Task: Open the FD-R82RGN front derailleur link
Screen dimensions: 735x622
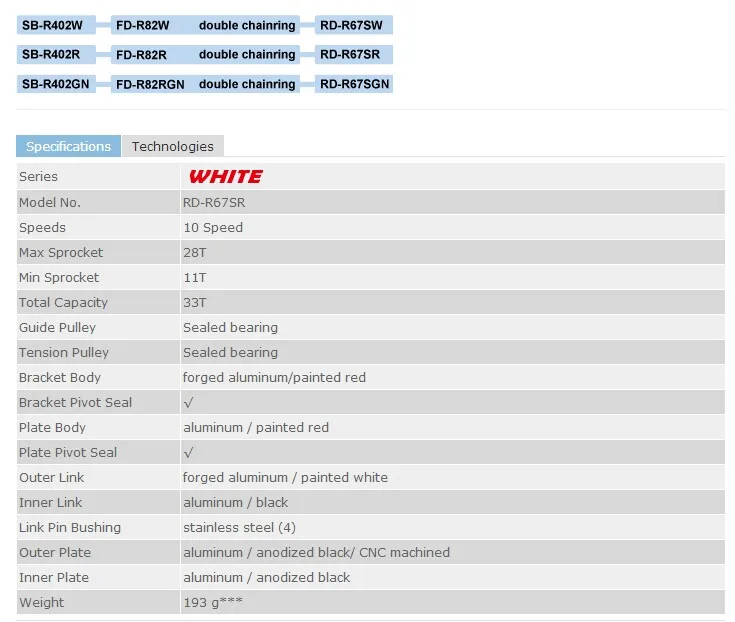Action: (x=150, y=84)
